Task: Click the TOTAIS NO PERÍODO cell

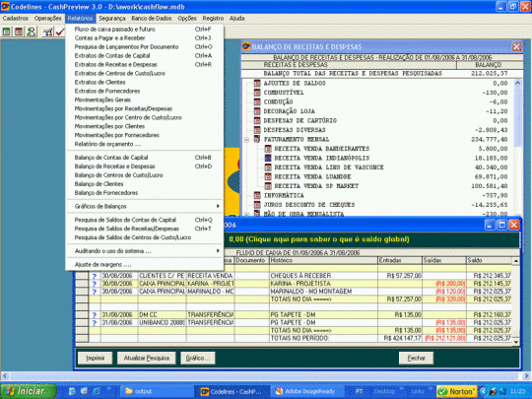Action: pos(323,338)
